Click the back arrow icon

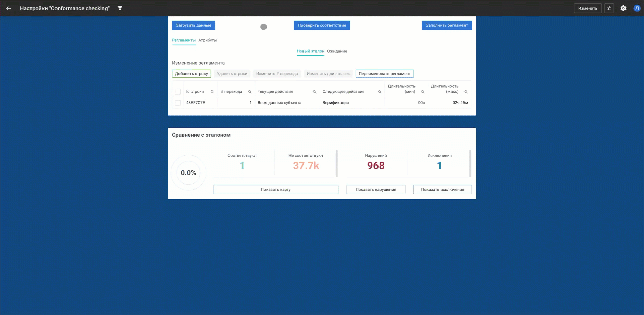[x=9, y=8]
